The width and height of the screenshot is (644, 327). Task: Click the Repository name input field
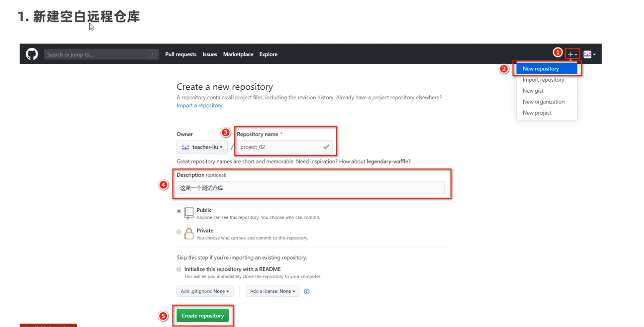point(284,147)
